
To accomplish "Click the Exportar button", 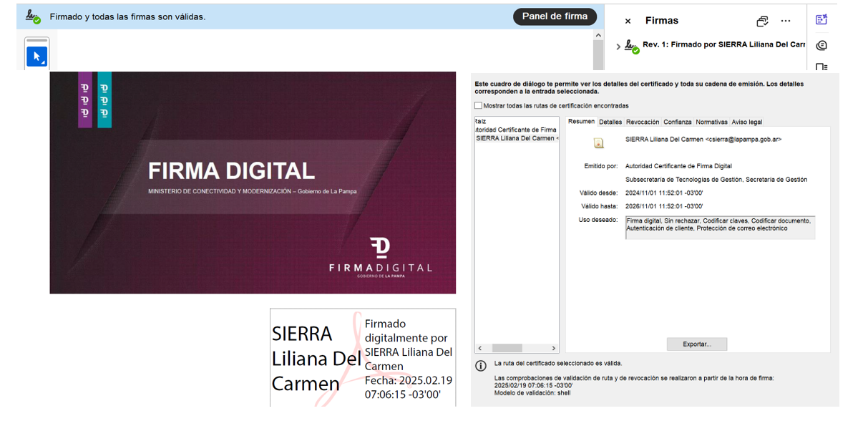I will pos(696,344).
